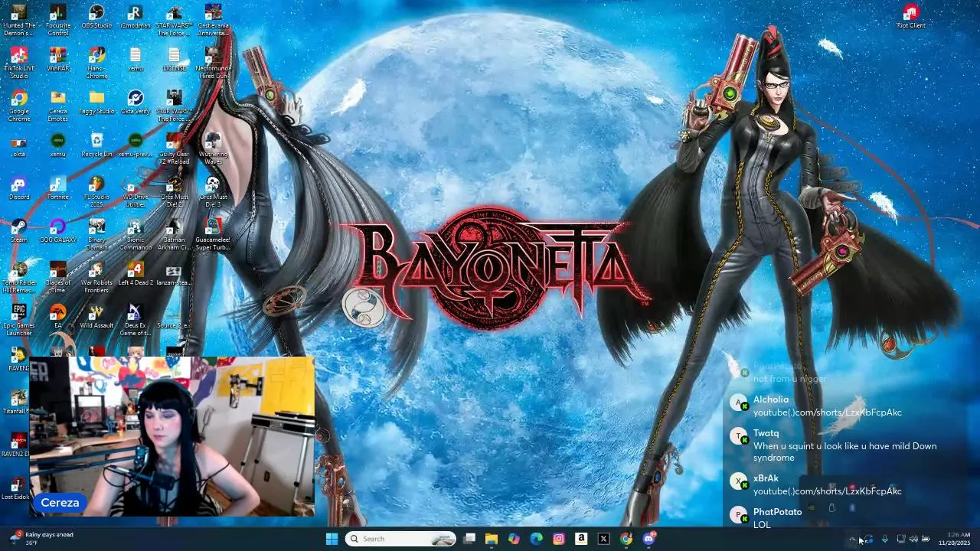Viewport: 980px width, 551px height.
Task: Open the Binary Domain game shortcut
Action: click(x=96, y=234)
